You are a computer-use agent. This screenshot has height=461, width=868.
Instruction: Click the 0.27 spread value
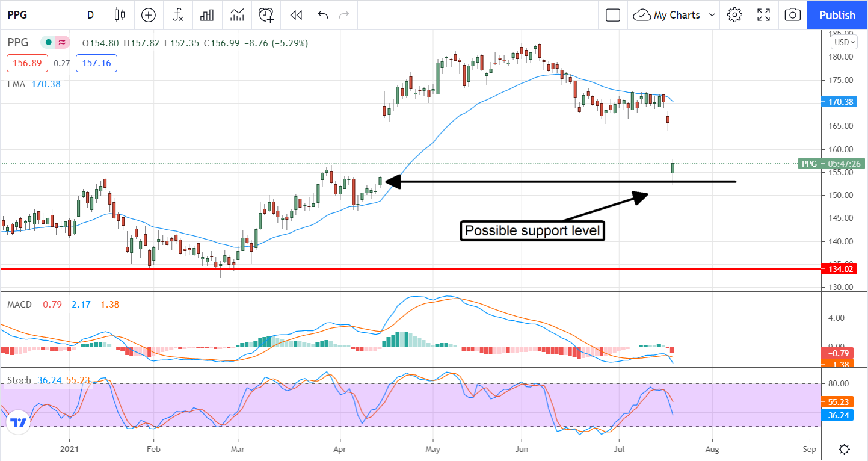tap(61, 63)
